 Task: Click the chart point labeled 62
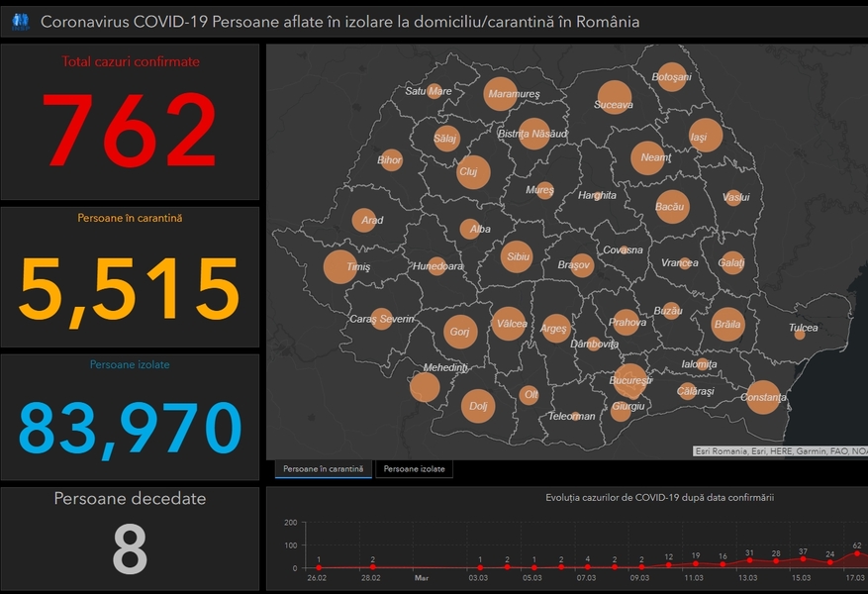tap(857, 553)
